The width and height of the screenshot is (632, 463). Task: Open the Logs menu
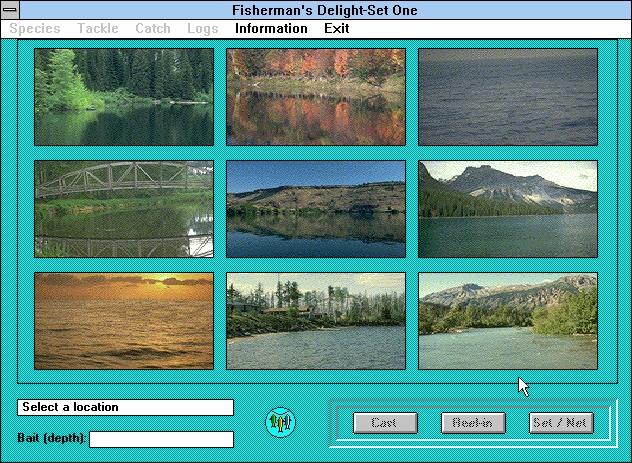202,29
